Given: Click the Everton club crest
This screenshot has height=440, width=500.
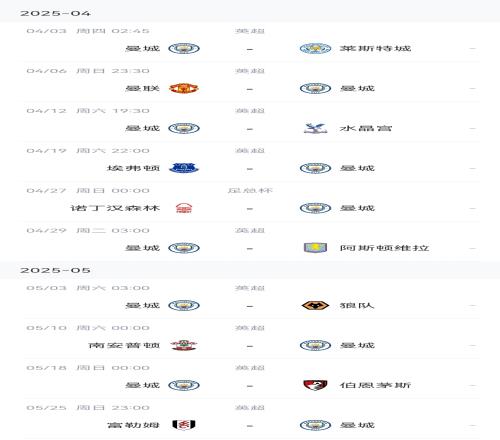Looking at the screenshot, I should [x=184, y=168].
